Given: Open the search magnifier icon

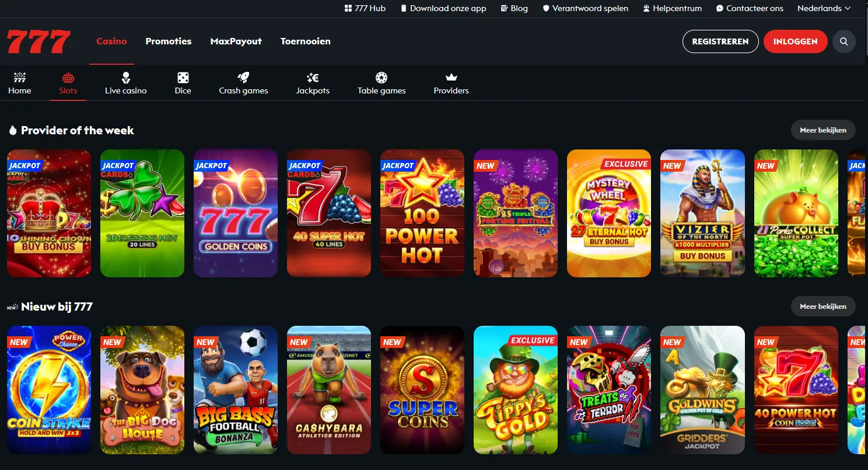Looking at the screenshot, I should click(843, 41).
